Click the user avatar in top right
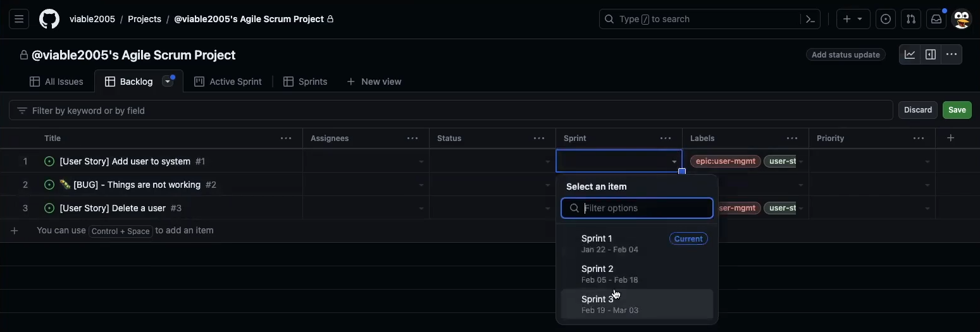This screenshot has height=332, width=980. (962, 19)
